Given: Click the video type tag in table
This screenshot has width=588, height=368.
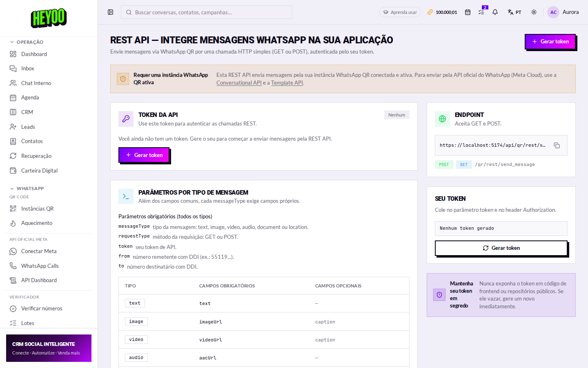Looking at the screenshot, I should [136, 339].
